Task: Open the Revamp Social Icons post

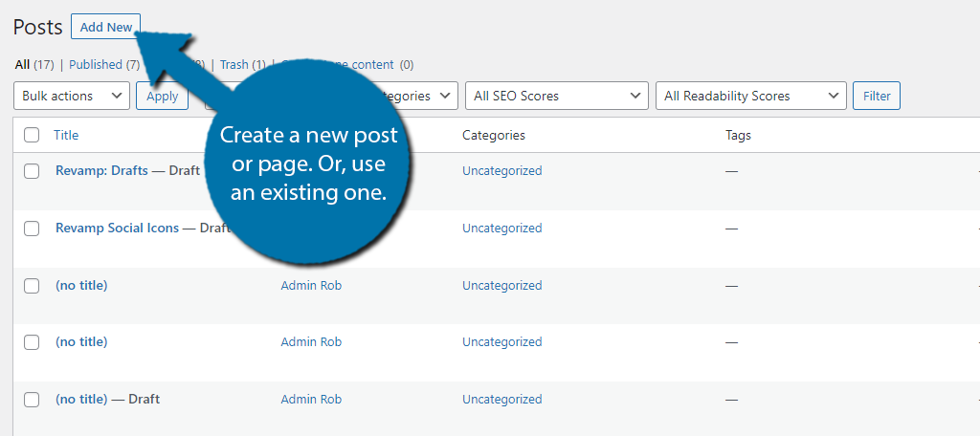Action: (117, 228)
